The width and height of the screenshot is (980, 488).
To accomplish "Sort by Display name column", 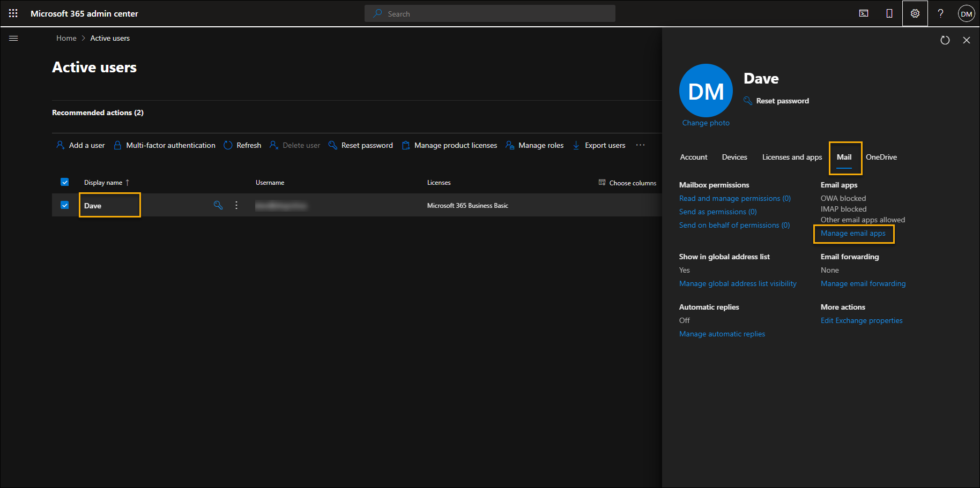I will click(x=107, y=183).
